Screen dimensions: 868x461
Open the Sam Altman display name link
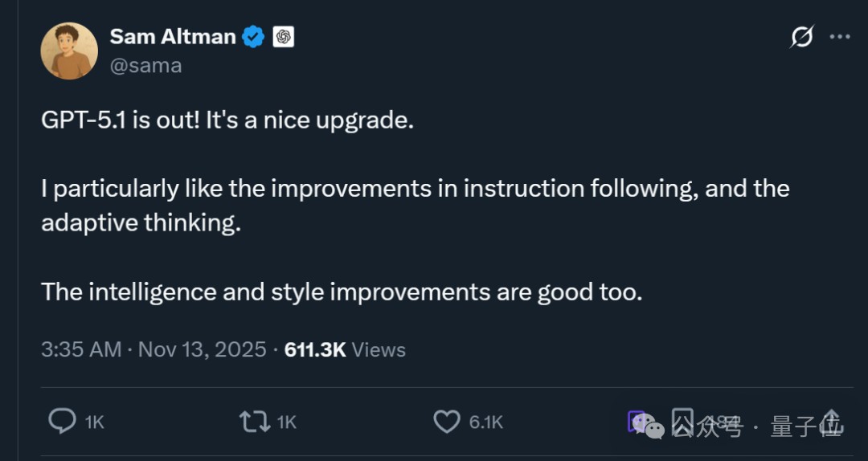pyautogui.click(x=172, y=36)
